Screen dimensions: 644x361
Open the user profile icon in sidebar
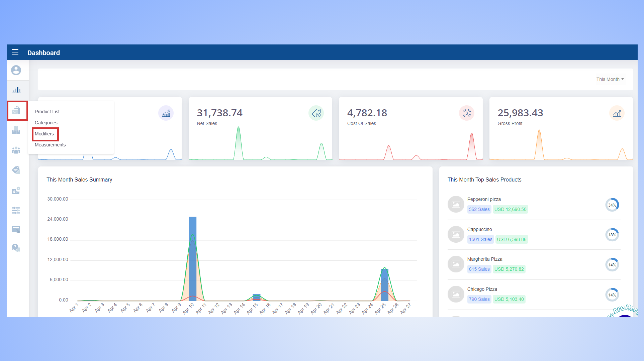16,70
